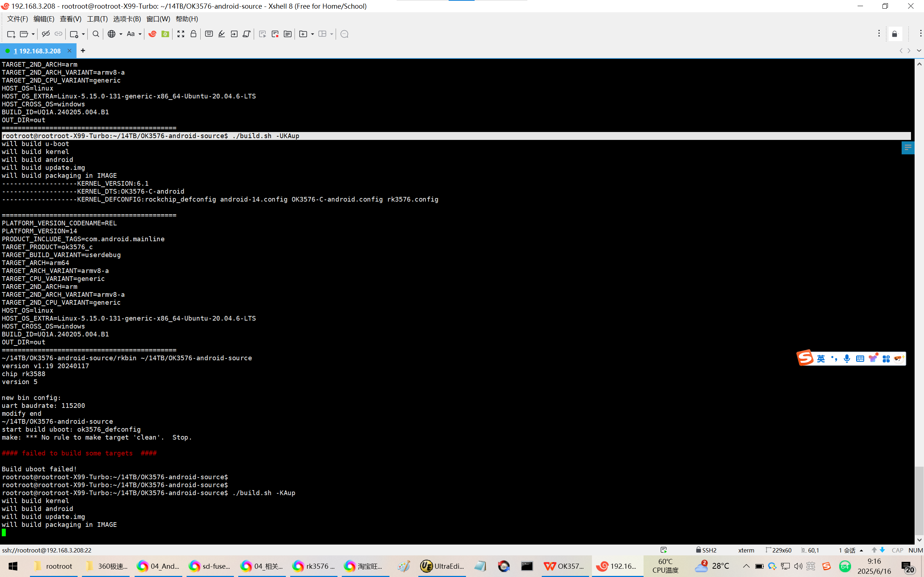Open the Find search magnifier tool
Viewport: 924px width, 577px height.
(x=96, y=34)
